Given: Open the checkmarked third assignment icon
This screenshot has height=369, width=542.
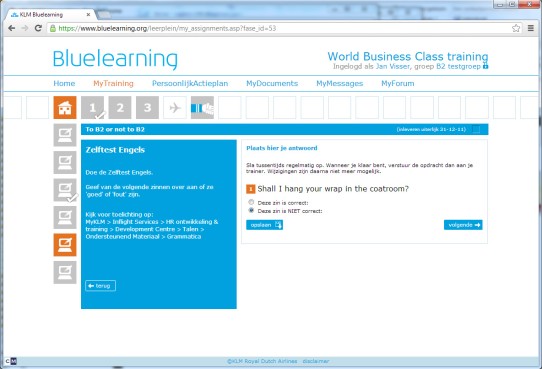Looking at the screenshot, I should [65, 190].
